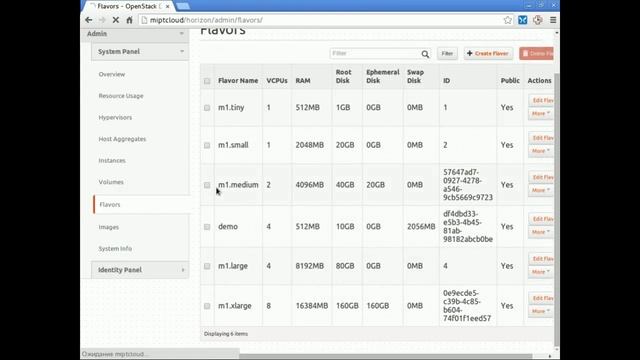This screenshot has height=360, width=640.
Task: Check the m1.medium row checkbox
Action: (x=207, y=185)
